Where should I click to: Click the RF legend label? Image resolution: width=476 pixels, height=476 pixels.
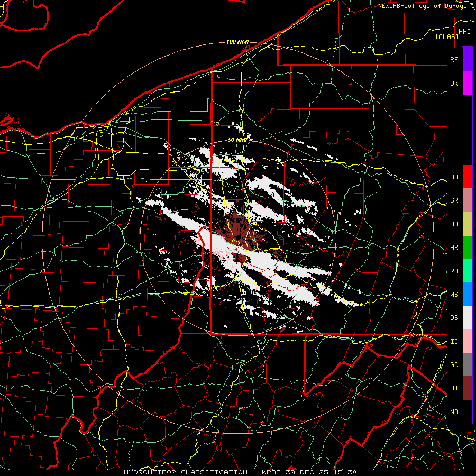(x=454, y=59)
